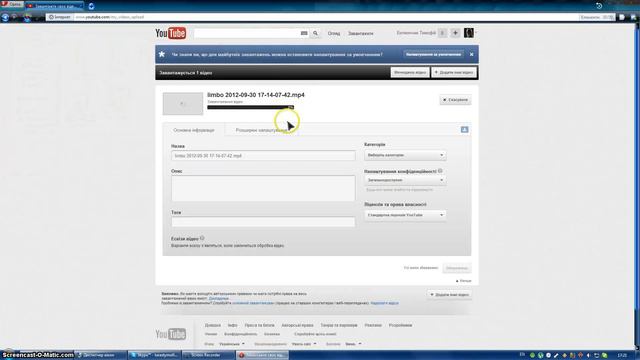This screenshot has width=640, height=360.
Task: Open the account avatar menu
Action: coord(469,33)
